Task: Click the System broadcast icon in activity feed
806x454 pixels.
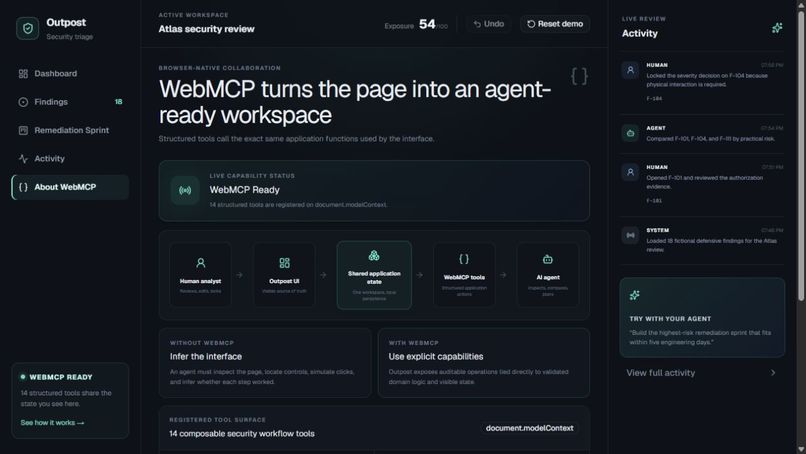Action: 630,235
